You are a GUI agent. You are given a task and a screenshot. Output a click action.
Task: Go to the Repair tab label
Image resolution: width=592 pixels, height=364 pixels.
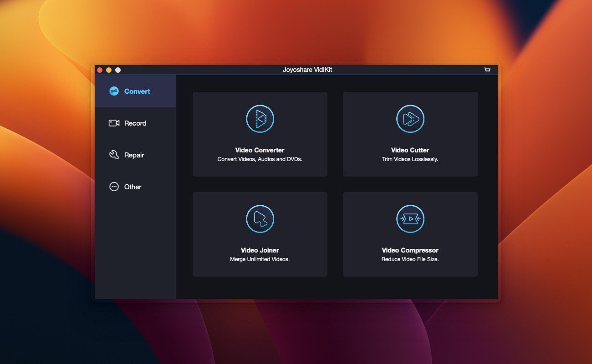[134, 155]
